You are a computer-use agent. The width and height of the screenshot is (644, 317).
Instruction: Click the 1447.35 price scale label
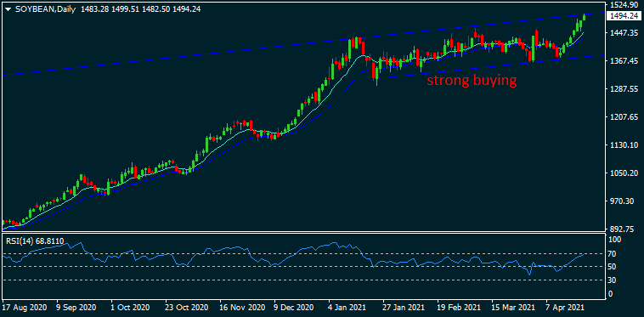pos(624,32)
